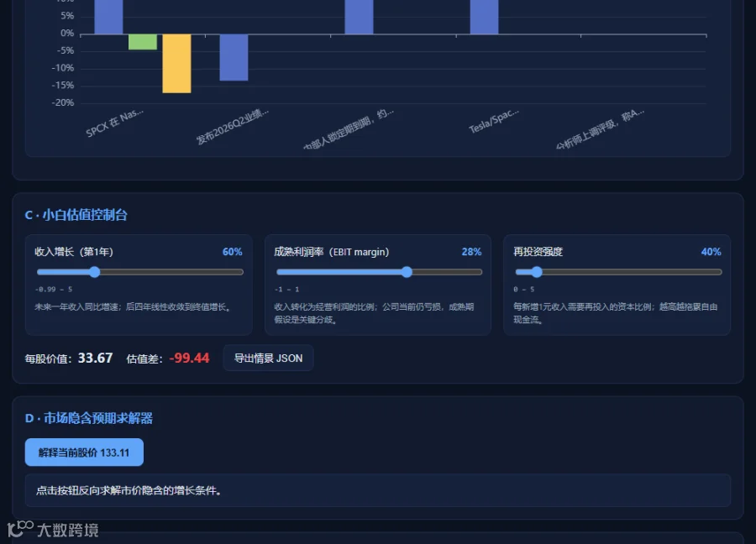Click the 收入增长 slider handle

coord(94,272)
